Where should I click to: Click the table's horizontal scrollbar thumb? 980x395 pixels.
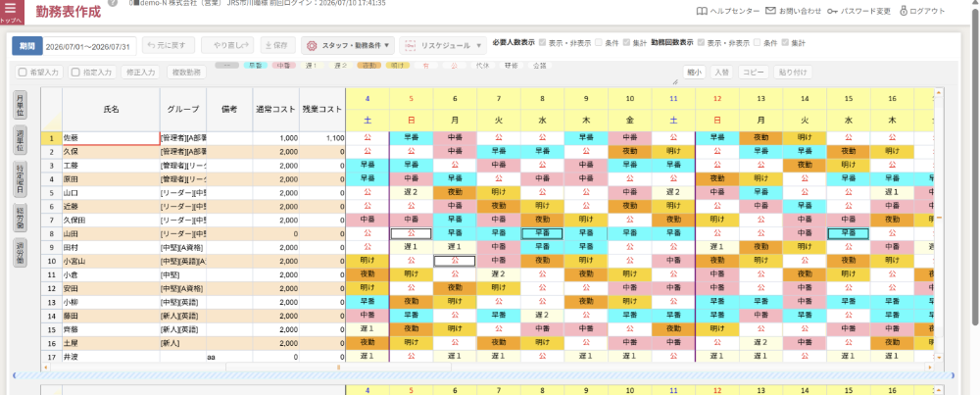(x=338, y=367)
